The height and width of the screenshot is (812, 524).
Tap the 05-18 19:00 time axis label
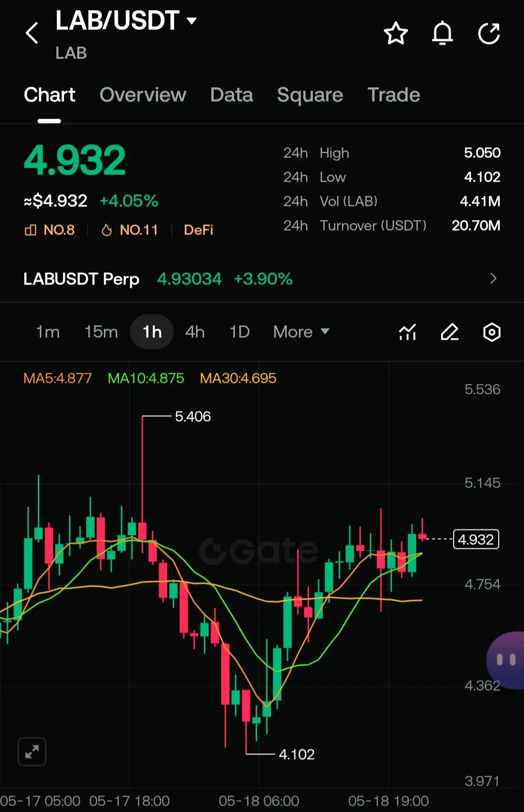[389, 801]
